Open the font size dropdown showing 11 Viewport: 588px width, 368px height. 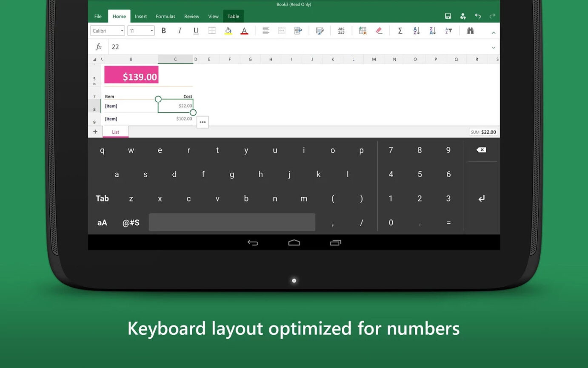pos(140,30)
